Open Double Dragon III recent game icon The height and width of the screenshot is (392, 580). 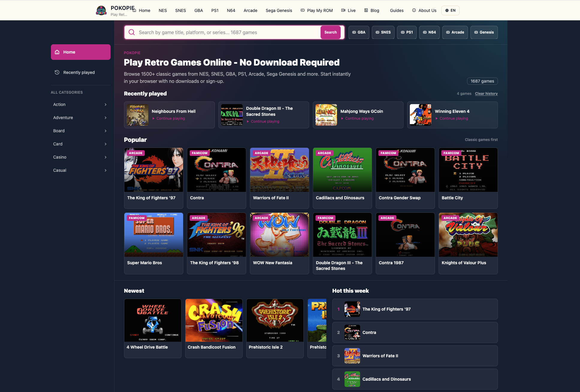[x=232, y=115]
